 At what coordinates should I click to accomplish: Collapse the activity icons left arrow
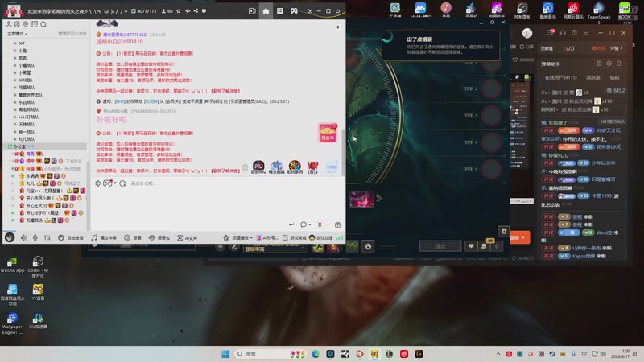tap(246, 167)
